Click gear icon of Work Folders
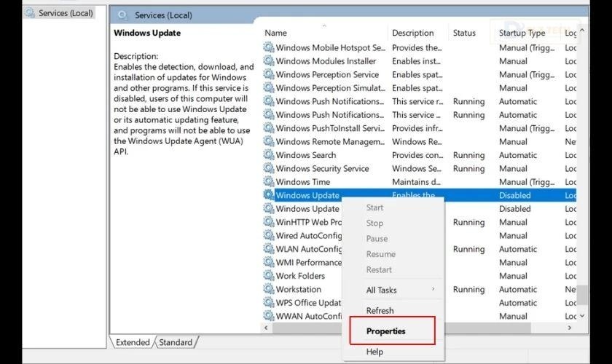Screen dimensions: 612x364 [x=269, y=275]
